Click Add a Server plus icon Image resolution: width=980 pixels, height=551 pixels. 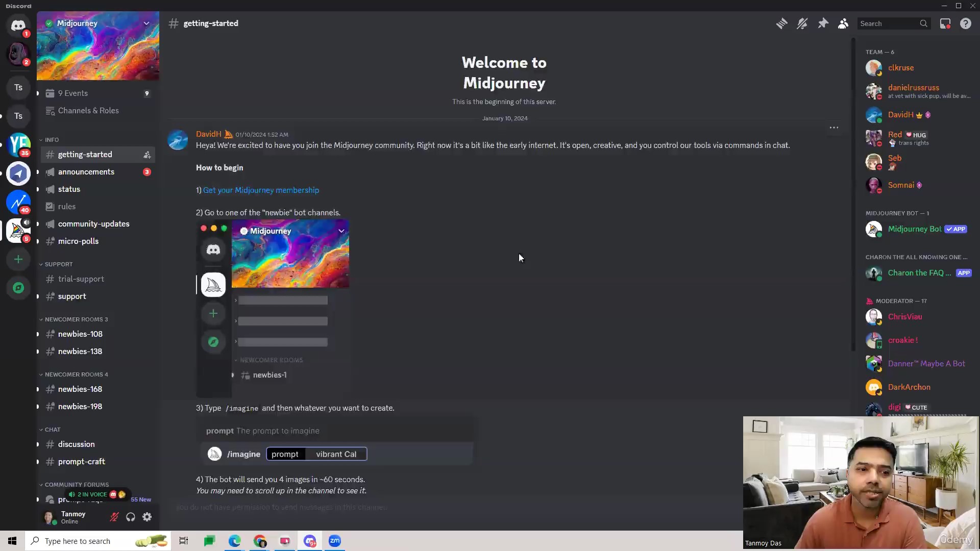(18, 259)
